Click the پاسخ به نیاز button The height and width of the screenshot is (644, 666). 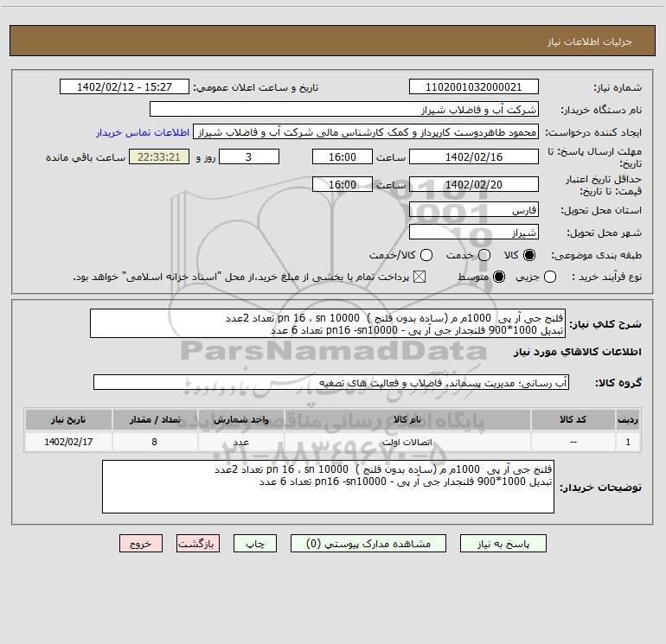tap(503, 544)
